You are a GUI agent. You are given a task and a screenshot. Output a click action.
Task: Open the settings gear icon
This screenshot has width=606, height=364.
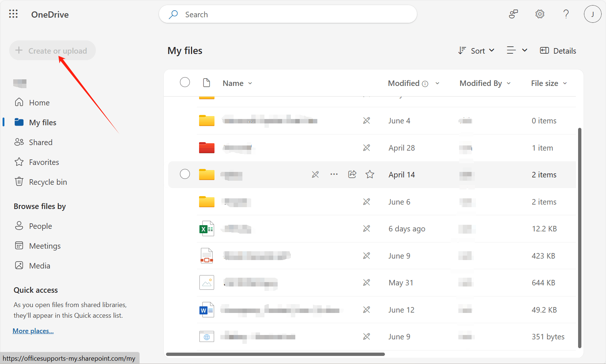click(x=540, y=14)
